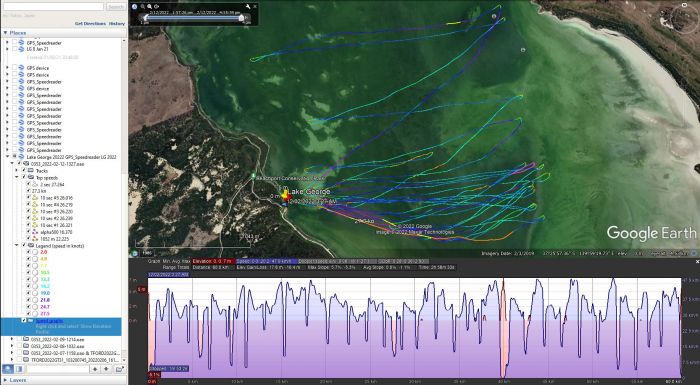This screenshot has height=385, width=700.
Task: Open the History link
Action: (117, 24)
